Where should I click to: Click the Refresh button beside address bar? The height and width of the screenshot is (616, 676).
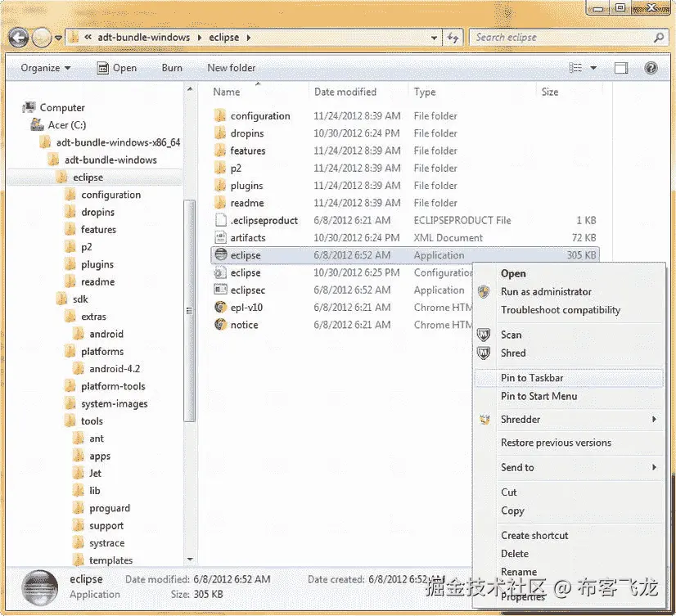(x=453, y=38)
